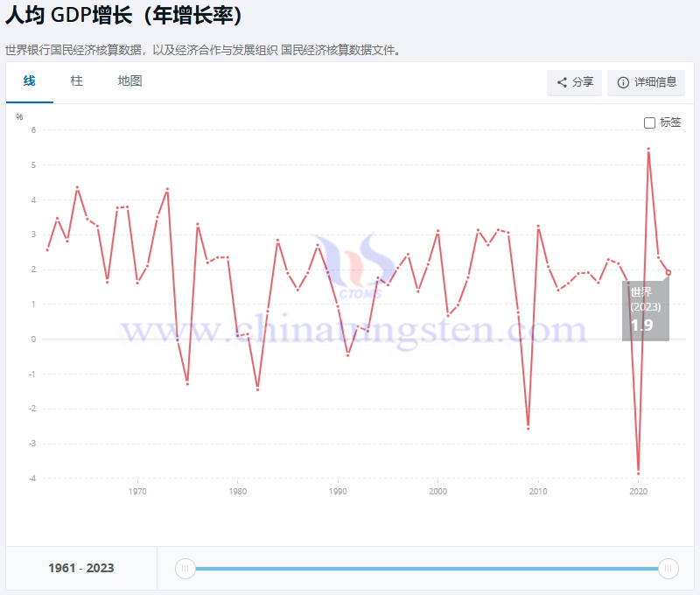Click the right slider handle grip icon
The image size is (700, 595).
click(669, 569)
